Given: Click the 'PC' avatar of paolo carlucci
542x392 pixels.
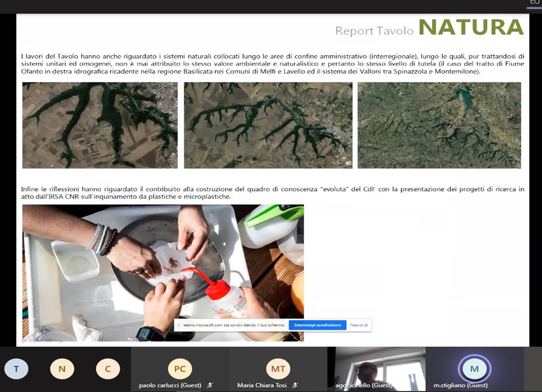Looking at the screenshot, I should click(x=180, y=369).
